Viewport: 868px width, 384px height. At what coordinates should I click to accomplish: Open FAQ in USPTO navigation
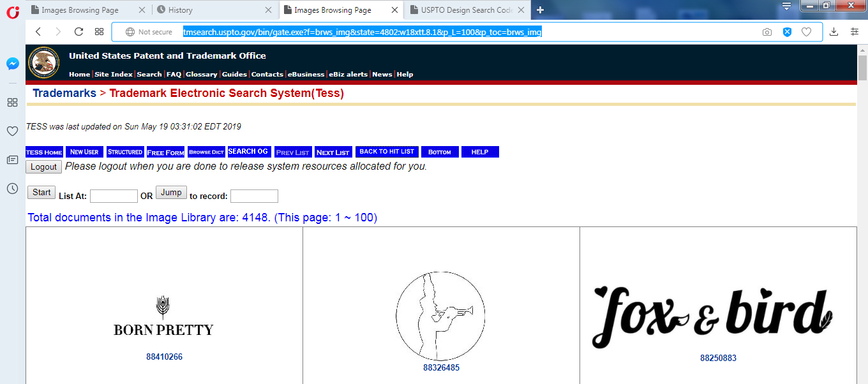tap(174, 75)
